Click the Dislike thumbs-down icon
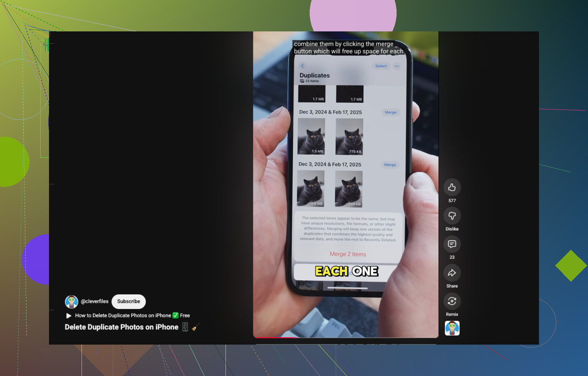This screenshot has width=588, height=376. (x=452, y=216)
